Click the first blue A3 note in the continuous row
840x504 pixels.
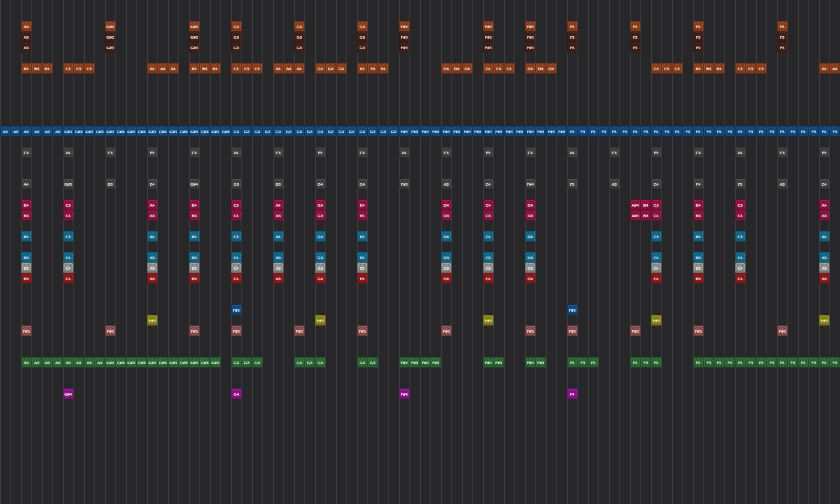[x=5, y=131]
